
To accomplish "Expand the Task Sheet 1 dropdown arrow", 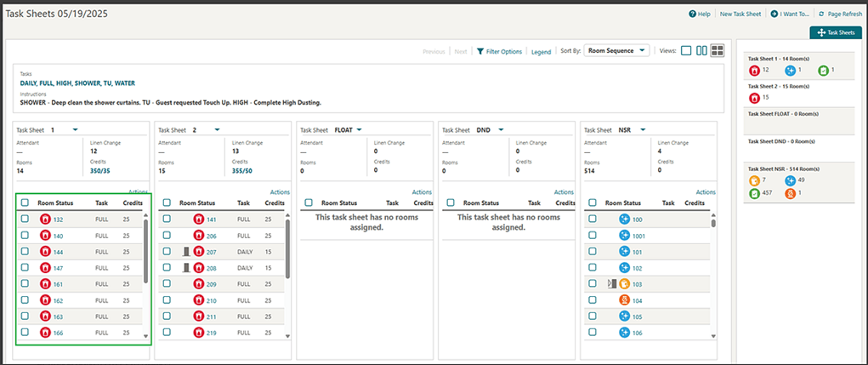I will tap(75, 130).
